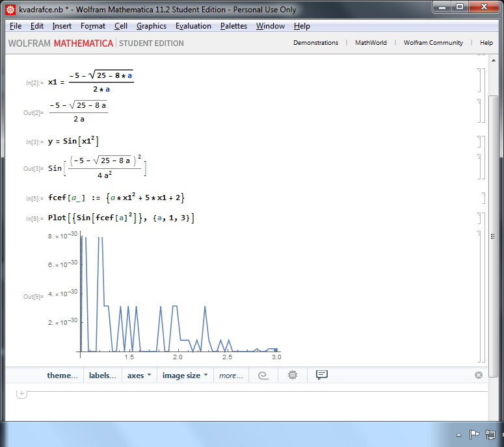Expand the axes dropdown
504x447 pixels.
click(x=139, y=376)
